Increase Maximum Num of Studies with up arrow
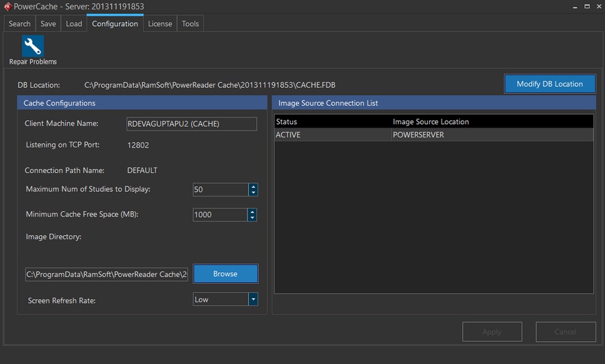The width and height of the screenshot is (605, 364). [x=253, y=186]
